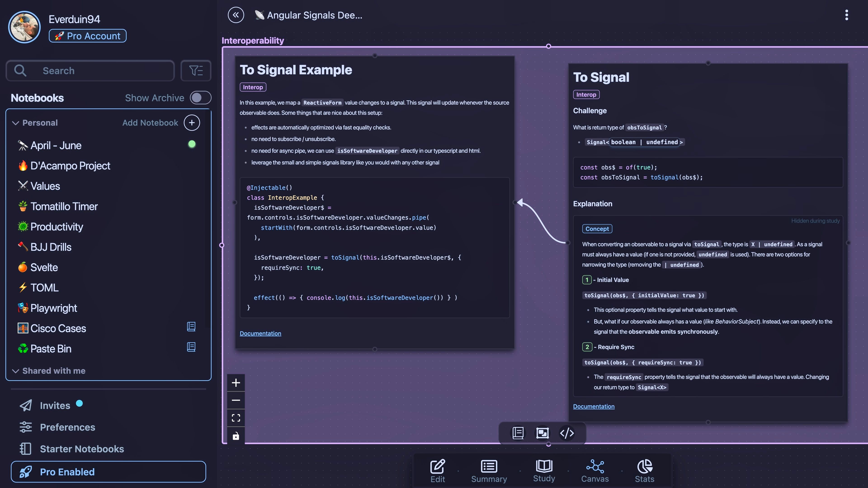Click the fit-to-view canvas icon
The image size is (868, 488).
coord(236,418)
